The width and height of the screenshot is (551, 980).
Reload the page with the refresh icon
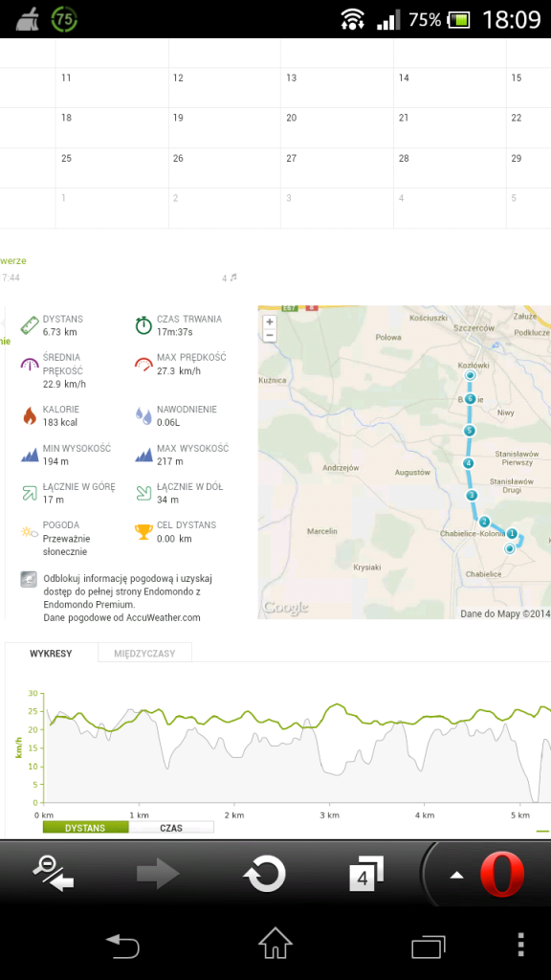coord(264,873)
